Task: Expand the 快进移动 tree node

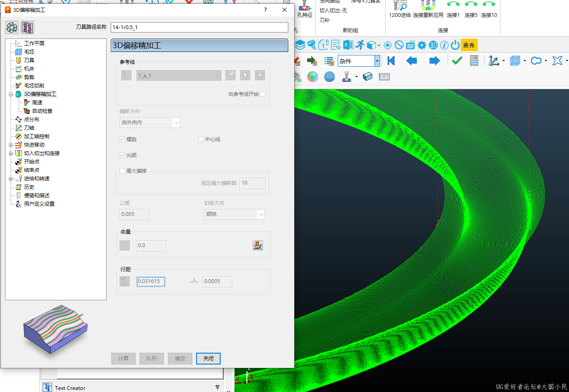Action: 11,145
